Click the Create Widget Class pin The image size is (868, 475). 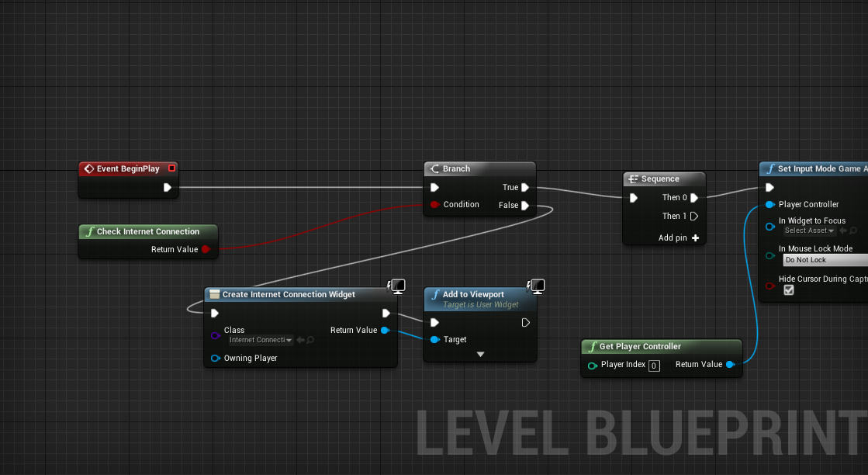[x=216, y=335]
